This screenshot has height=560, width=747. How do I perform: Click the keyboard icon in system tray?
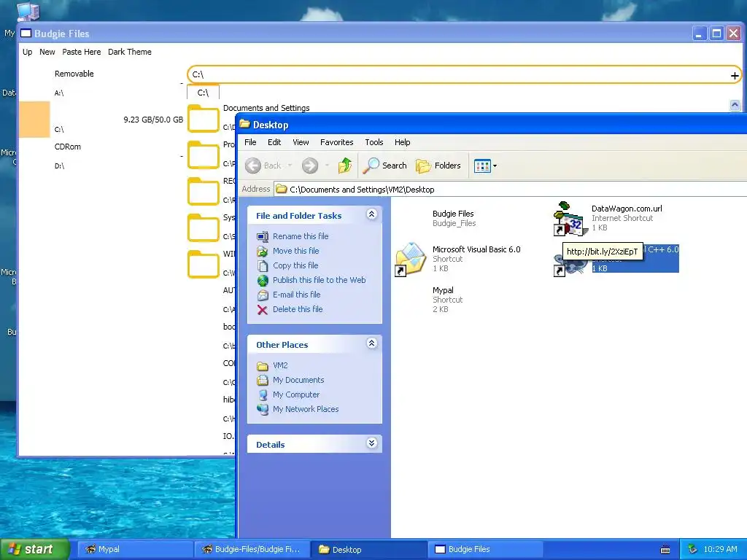(x=665, y=550)
